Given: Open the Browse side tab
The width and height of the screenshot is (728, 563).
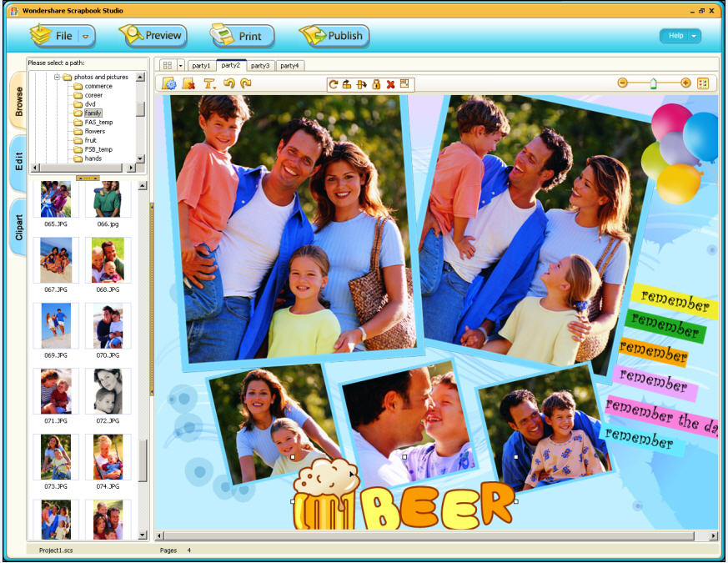Looking at the screenshot, I should click(x=18, y=101).
